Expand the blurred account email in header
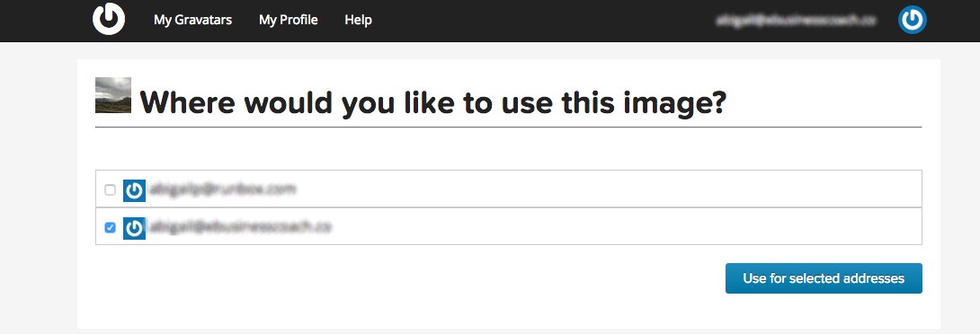Image resolution: width=980 pixels, height=334 pixels. (795, 20)
